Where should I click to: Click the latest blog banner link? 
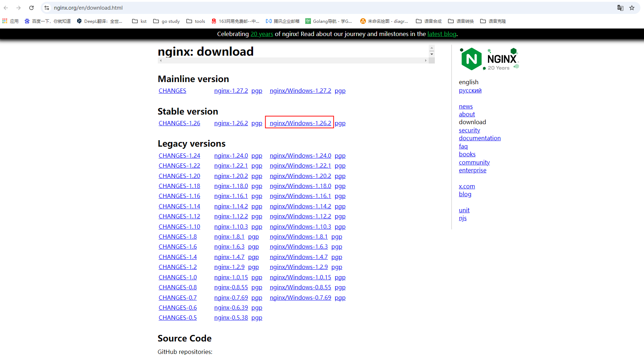pos(442,34)
